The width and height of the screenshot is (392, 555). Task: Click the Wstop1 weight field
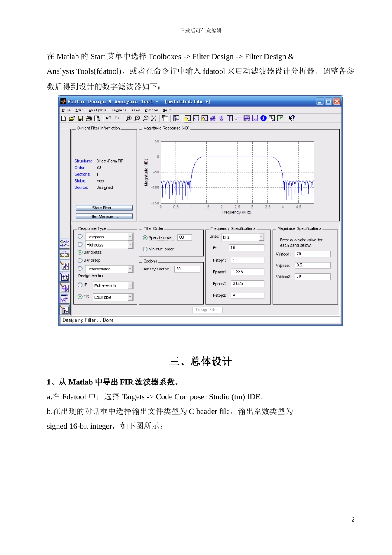(x=312, y=254)
